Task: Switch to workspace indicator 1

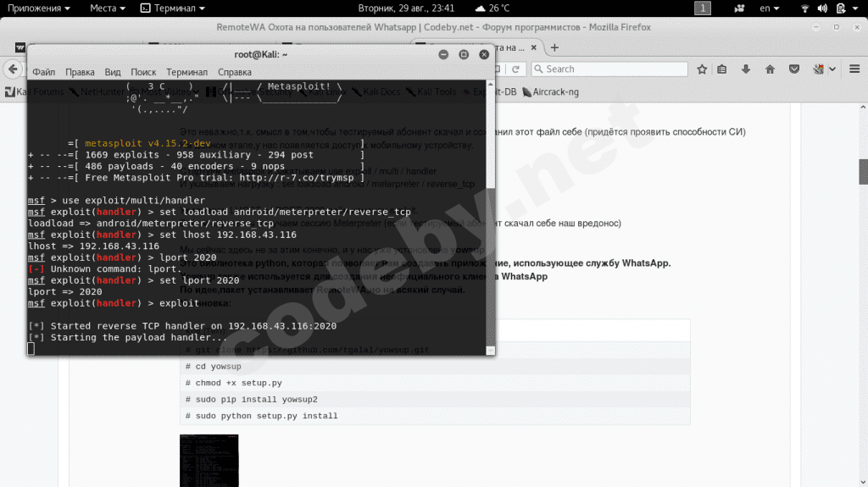Action: [x=703, y=8]
